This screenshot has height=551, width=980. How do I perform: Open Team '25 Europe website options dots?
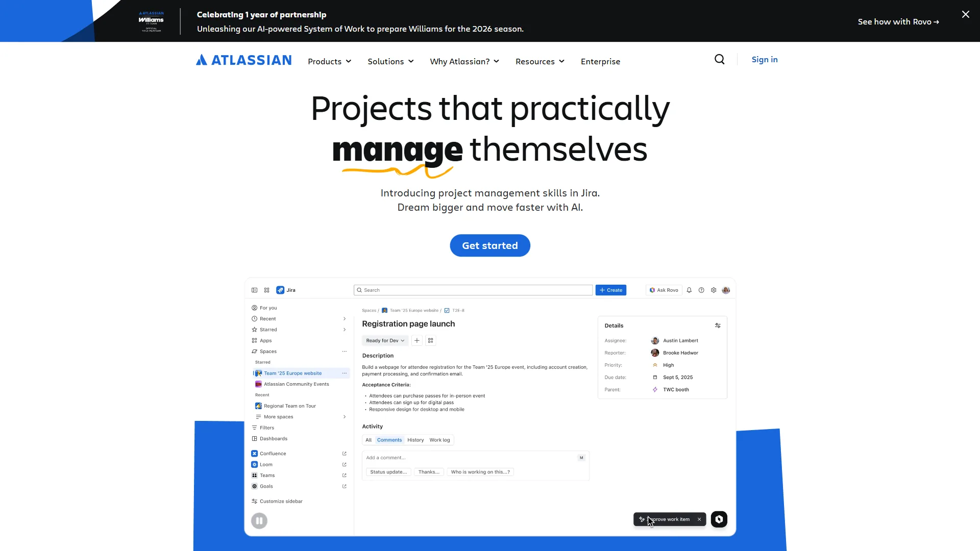coord(344,373)
